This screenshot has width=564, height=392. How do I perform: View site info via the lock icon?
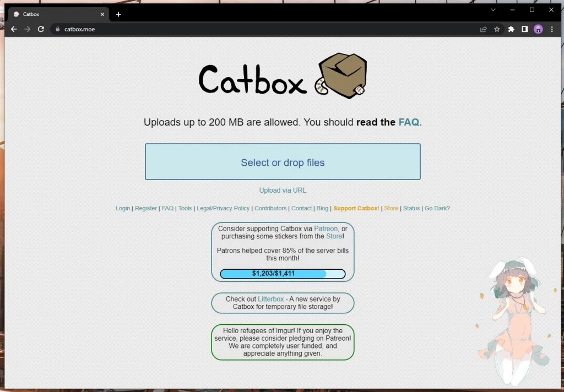(57, 29)
